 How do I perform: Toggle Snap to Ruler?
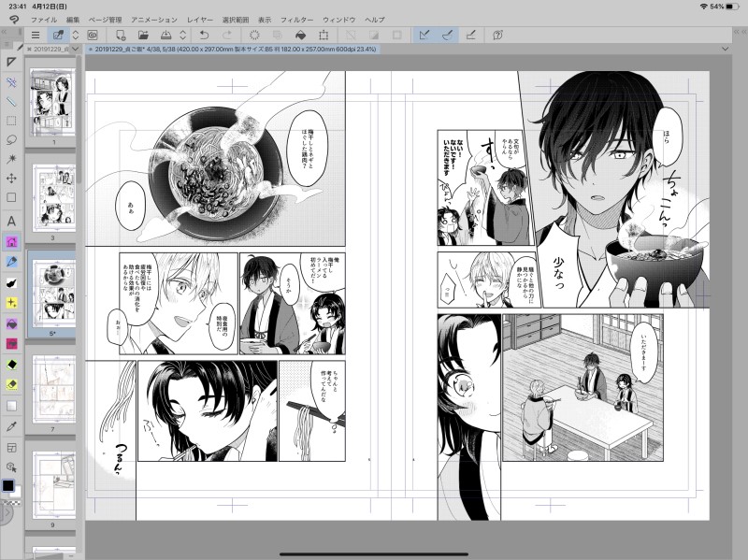click(x=424, y=35)
